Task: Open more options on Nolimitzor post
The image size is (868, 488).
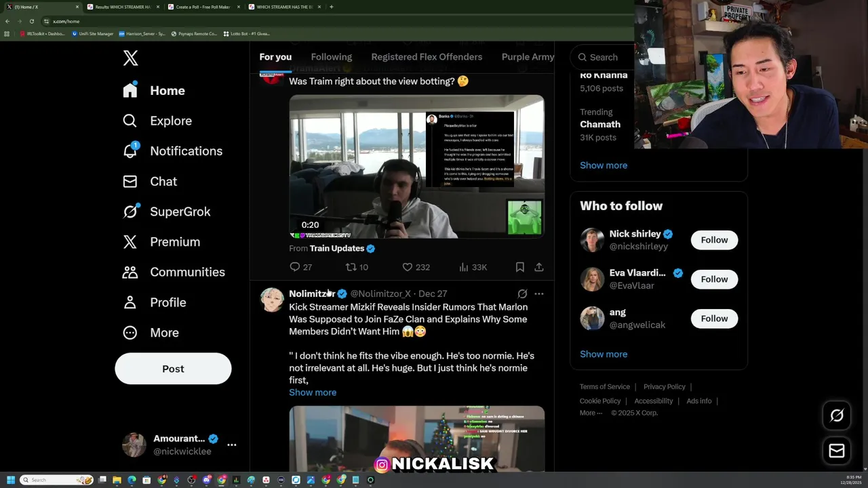Action: click(539, 293)
